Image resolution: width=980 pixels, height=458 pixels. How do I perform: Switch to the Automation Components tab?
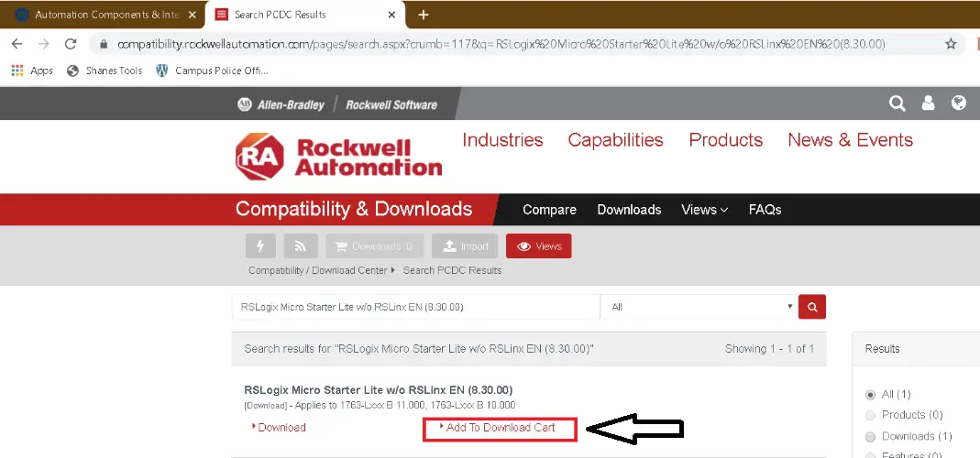103,15
